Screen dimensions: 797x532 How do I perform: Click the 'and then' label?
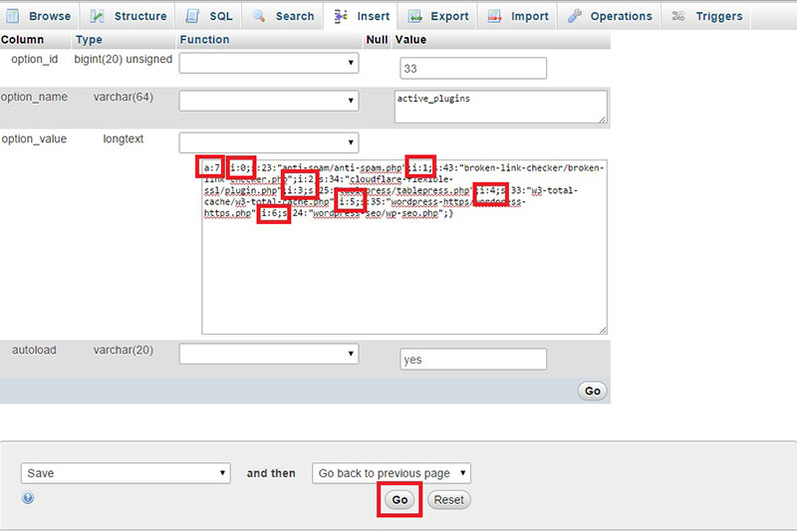(x=271, y=473)
